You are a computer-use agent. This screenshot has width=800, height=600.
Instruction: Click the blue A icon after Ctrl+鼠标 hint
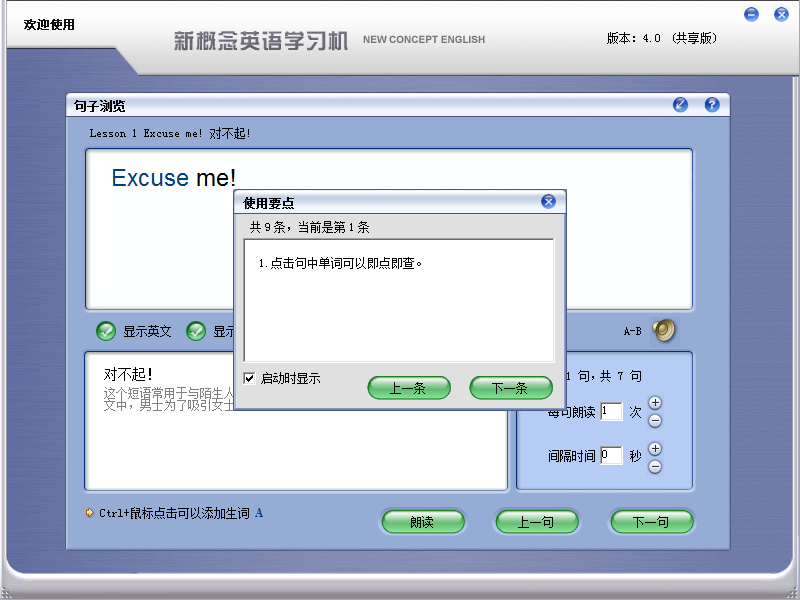tap(259, 513)
